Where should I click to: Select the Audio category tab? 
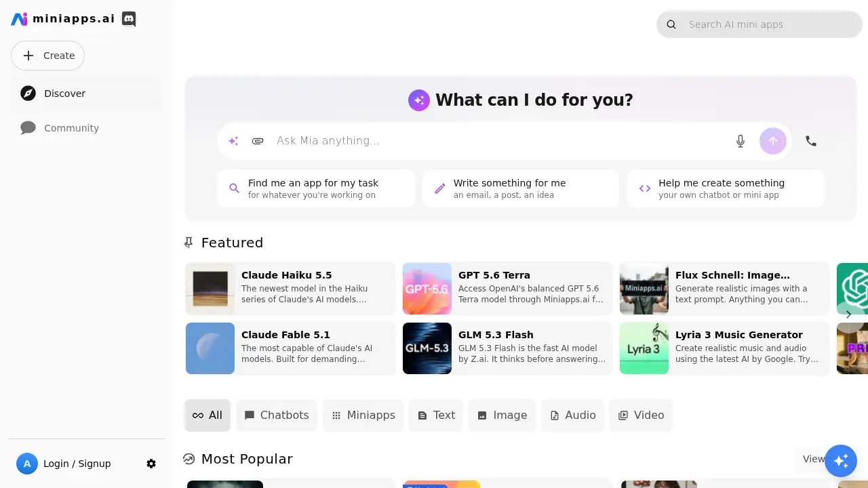(x=573, y=415)
